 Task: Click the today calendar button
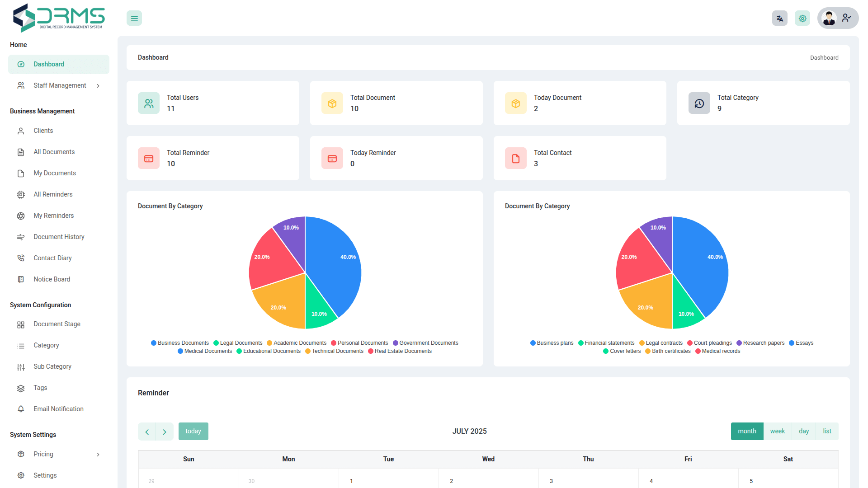(x=193, y=431)
